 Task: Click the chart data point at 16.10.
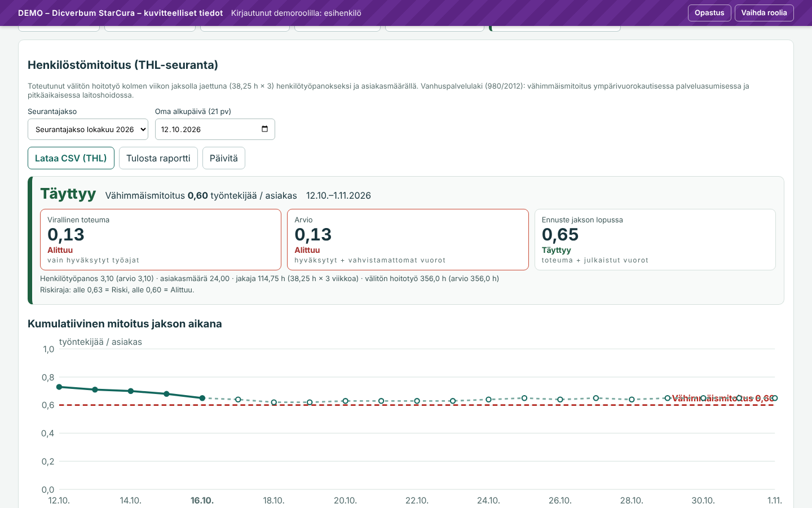coord(202,398)
